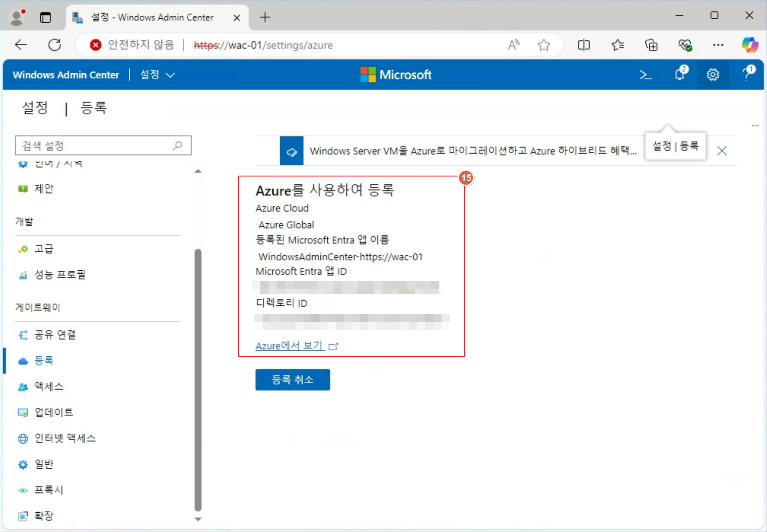The width and height of the screenshot is (767, 532).
Task: Click the 안전하지 않음 security warning
Action: 133,45
